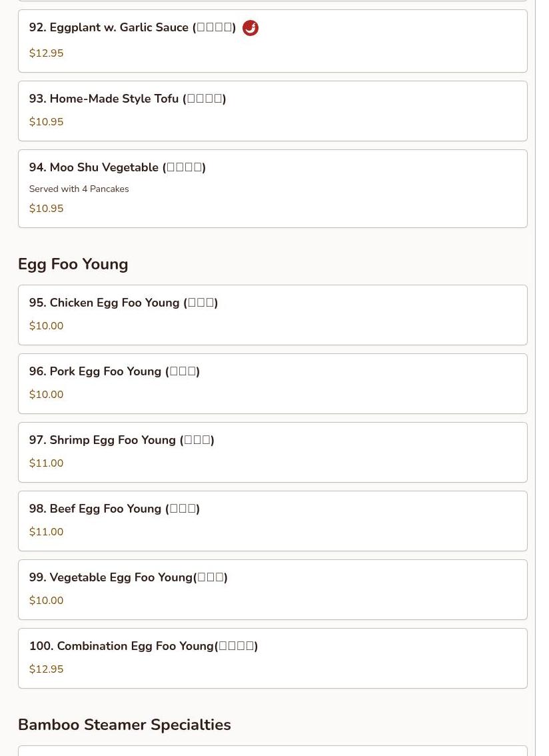Viewport: 549px width, 756px height.
Task: Open 94. Moo Shu Vegetable item
Action: [x=273, y=189]
